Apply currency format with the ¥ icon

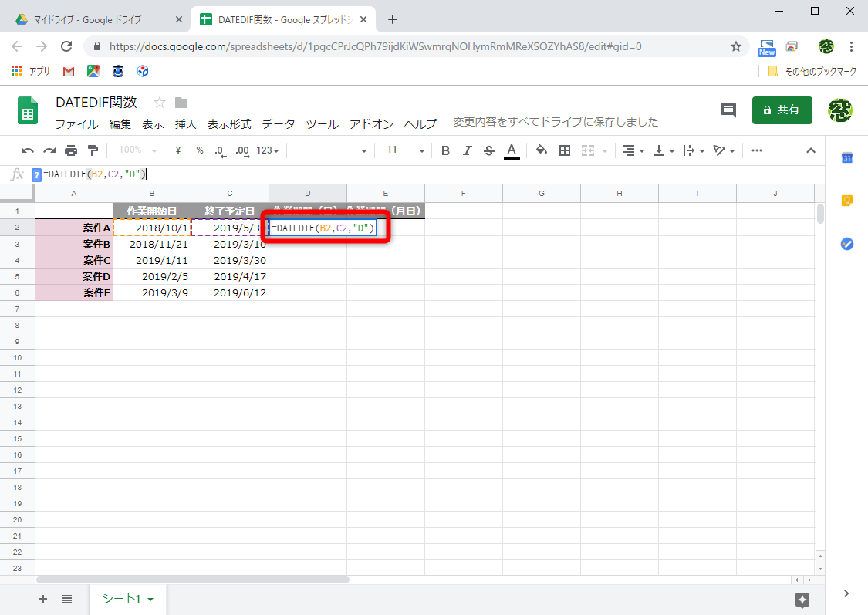click(177, 150)
